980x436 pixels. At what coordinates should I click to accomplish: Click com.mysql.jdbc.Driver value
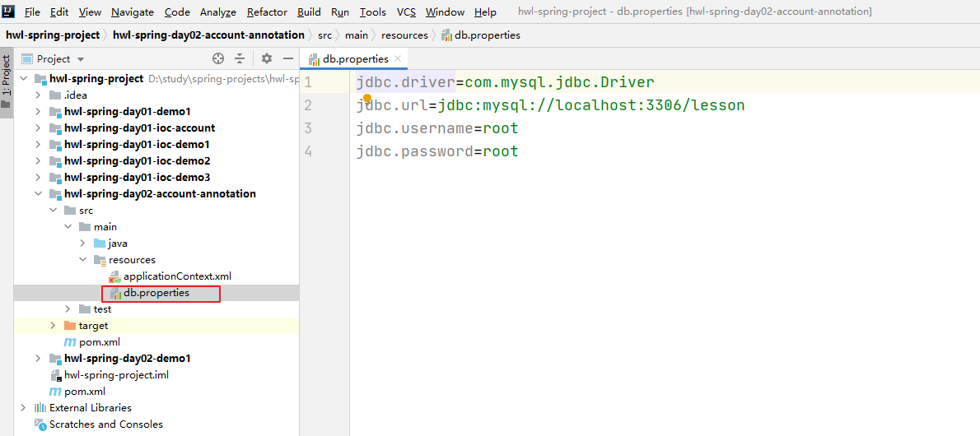559,81
